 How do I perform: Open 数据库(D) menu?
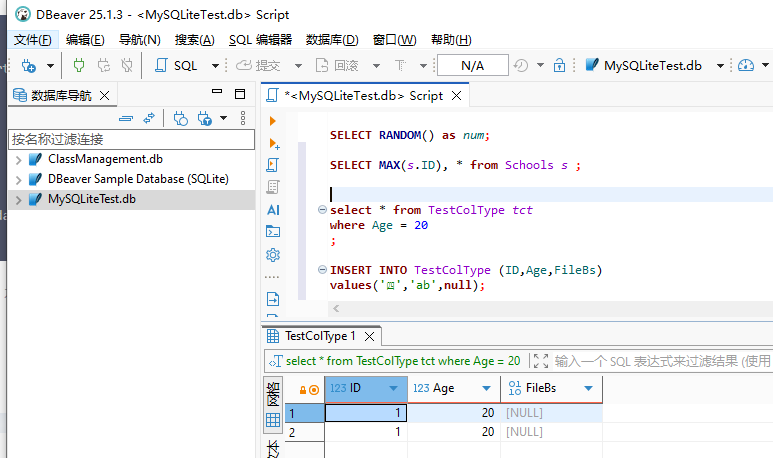click(332, 40)
